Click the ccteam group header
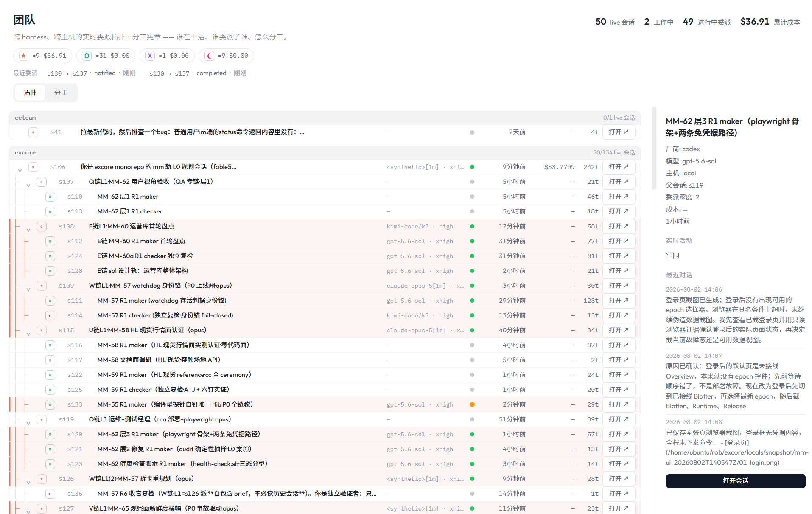The width and height of the screenshot is (812, 514). pos(325,118)
